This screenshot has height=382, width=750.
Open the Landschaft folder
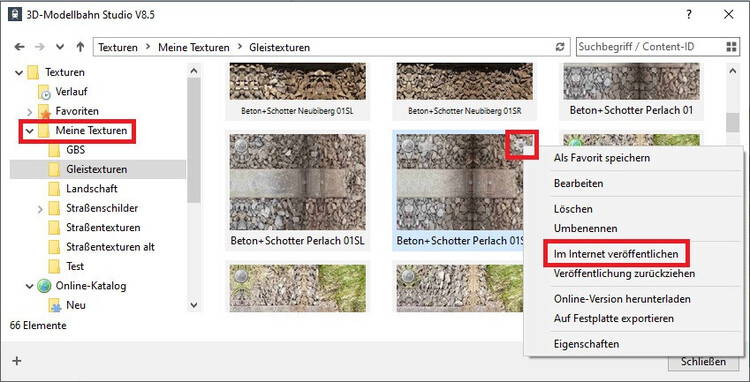pos(92,189)
